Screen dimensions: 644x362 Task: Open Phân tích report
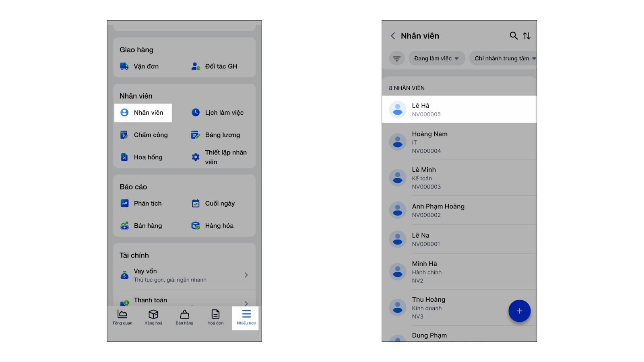point(141,204)
